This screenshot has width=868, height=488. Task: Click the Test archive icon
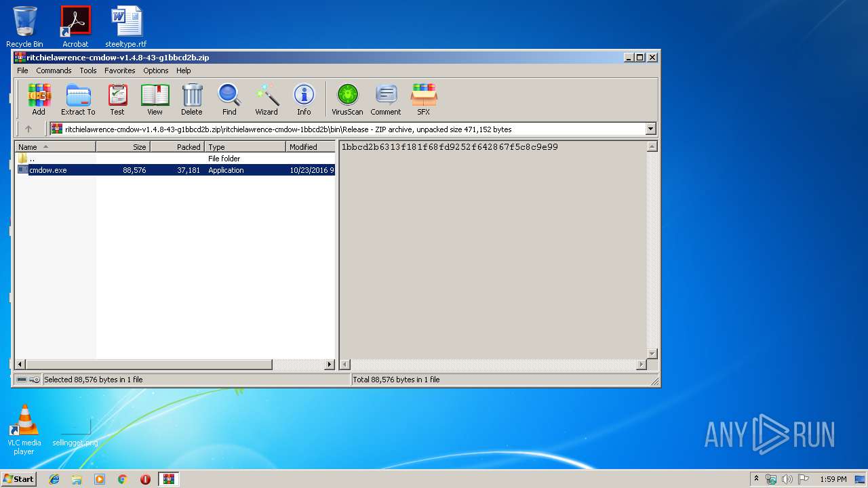tap(117, 99)
